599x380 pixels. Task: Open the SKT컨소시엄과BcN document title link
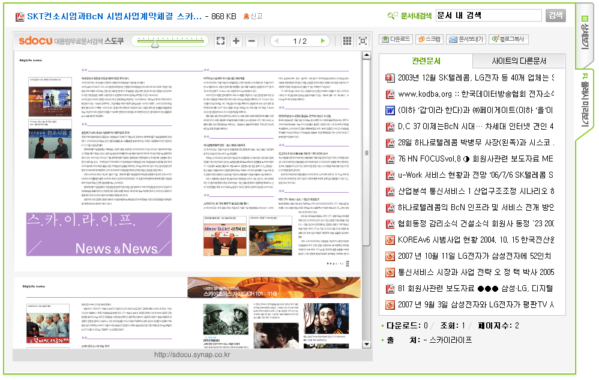[114, 16]
